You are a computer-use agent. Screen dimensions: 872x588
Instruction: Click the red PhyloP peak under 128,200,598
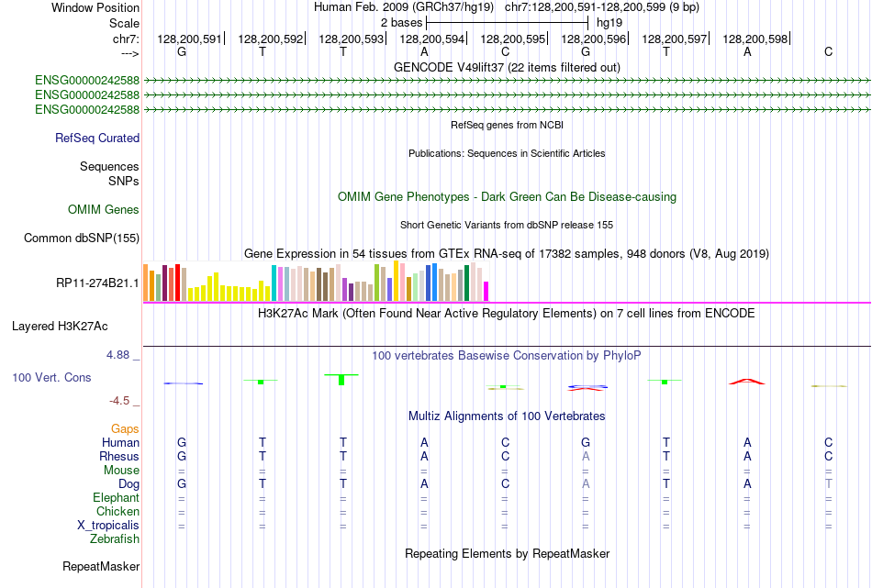[747, 382]
